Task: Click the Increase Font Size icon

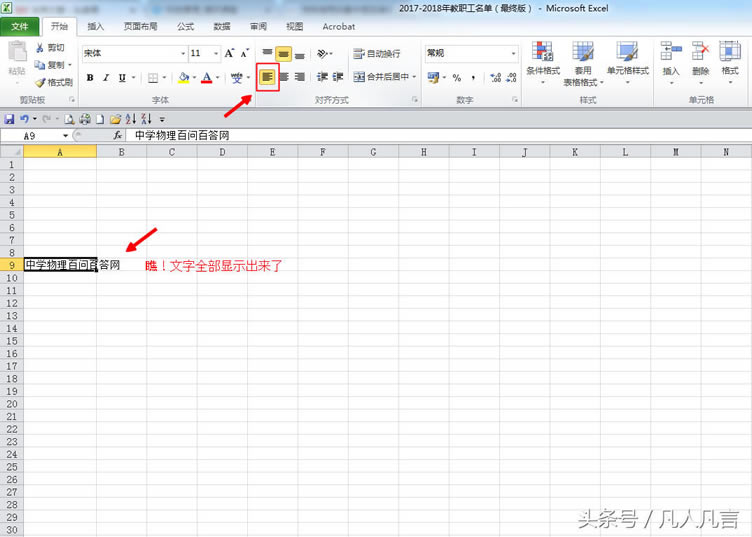Action: [229, 53]
